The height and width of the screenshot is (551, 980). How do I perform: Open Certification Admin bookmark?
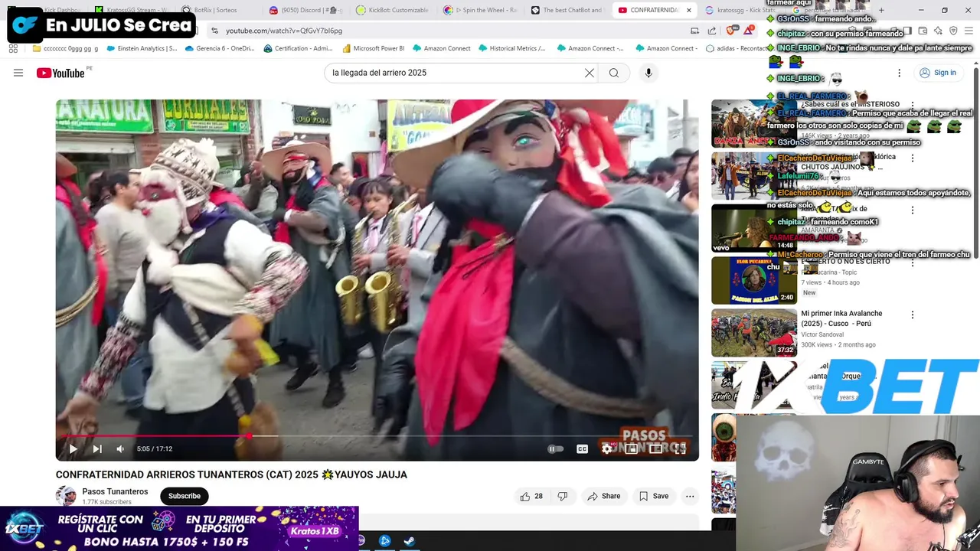point(298,48)
